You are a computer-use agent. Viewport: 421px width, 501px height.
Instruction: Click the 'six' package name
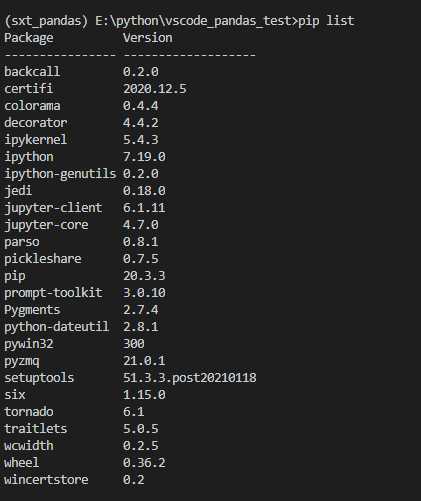tap(15, 395)
